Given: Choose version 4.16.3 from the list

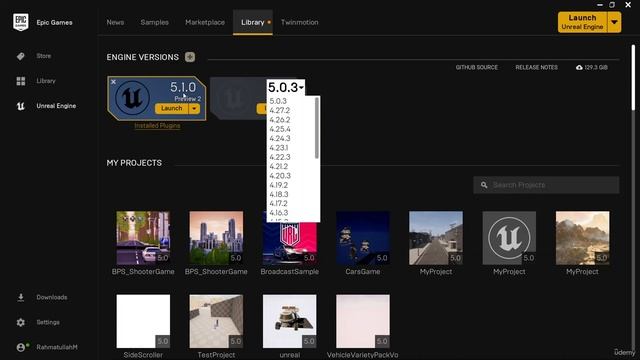Looking at the screenshot, I should 279,213.
